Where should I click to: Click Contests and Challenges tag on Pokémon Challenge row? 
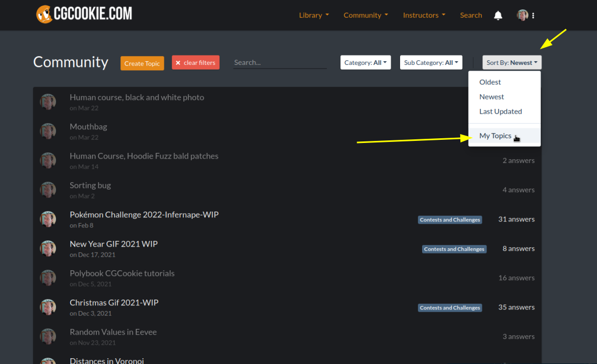450,219
